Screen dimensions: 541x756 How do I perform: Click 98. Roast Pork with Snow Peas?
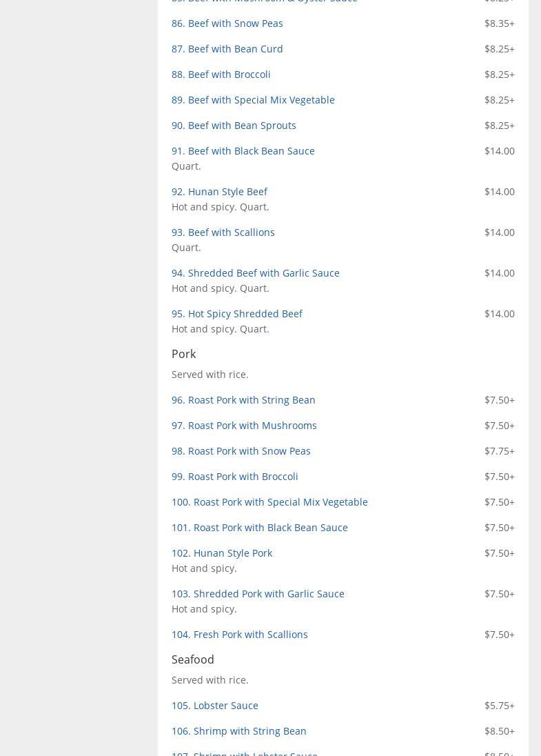pos(241,451)
